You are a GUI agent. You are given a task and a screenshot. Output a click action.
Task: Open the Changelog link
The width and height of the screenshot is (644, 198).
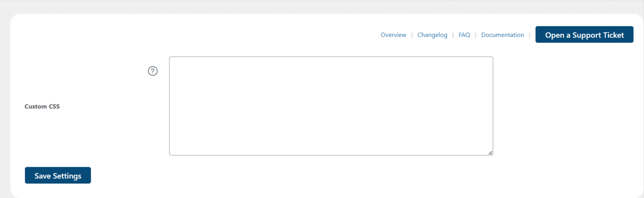[x=432, y=35]
